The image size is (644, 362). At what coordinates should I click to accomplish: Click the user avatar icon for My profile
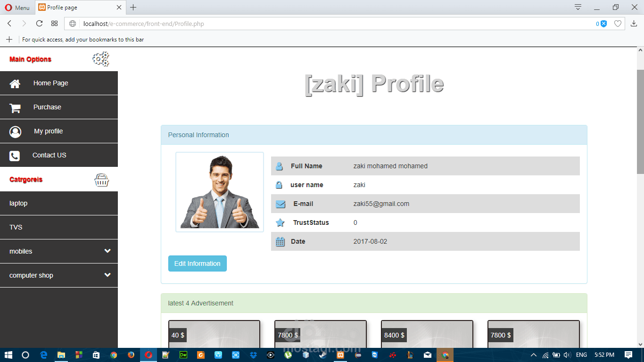point(15,132)
